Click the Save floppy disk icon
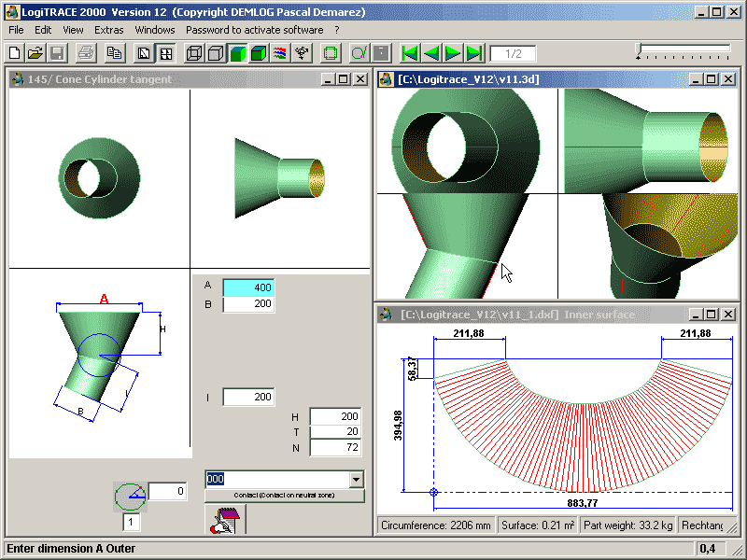The height and width of the screenshot is (560, 747). tap(57, 53)
